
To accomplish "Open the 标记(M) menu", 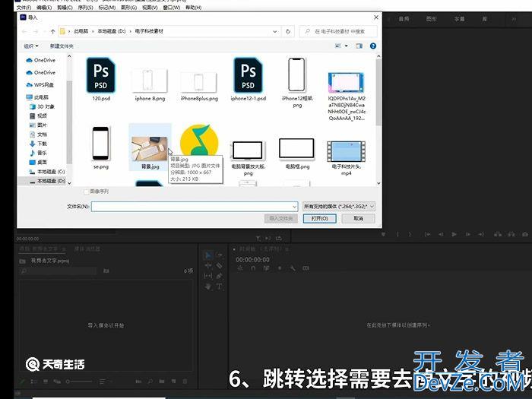I will pos(107,8).
